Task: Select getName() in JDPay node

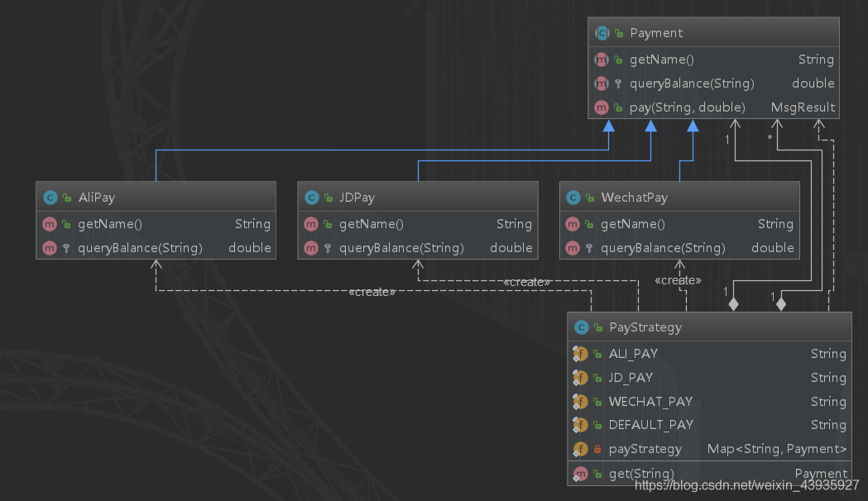Action: tap(372, 224)
